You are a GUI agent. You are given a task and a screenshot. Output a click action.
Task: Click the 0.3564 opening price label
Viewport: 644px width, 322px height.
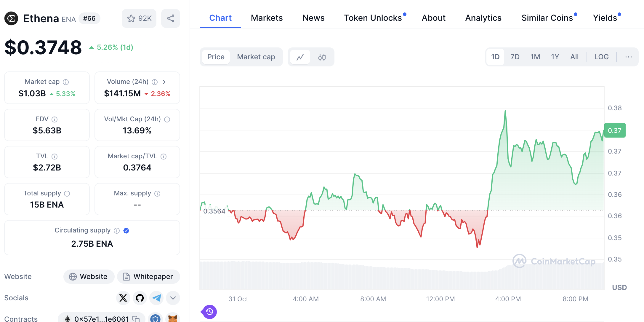point(214,211)
